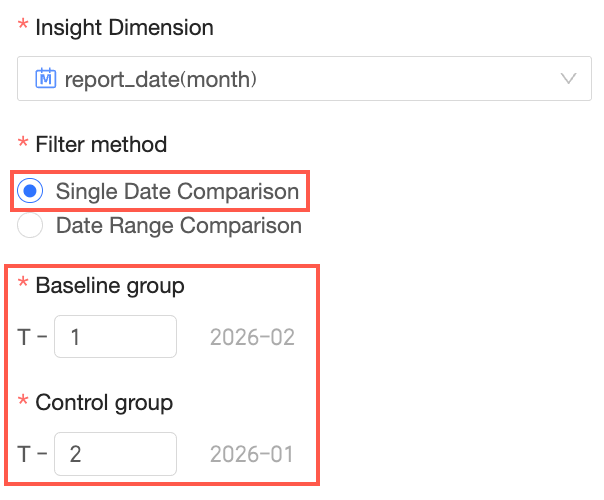Click the "T -" prefix beside Baseline input
This screenshot has width=604, height=500.
(x=32, y=337)
